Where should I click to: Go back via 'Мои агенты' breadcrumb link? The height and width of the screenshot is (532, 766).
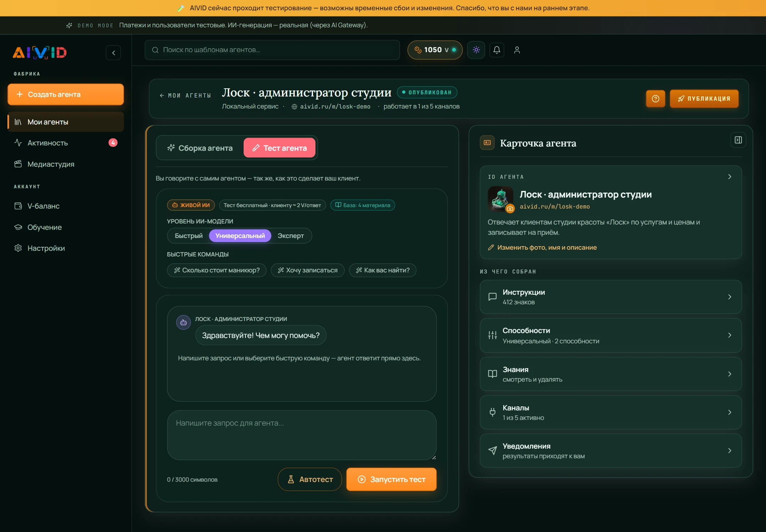click(185, 95)
